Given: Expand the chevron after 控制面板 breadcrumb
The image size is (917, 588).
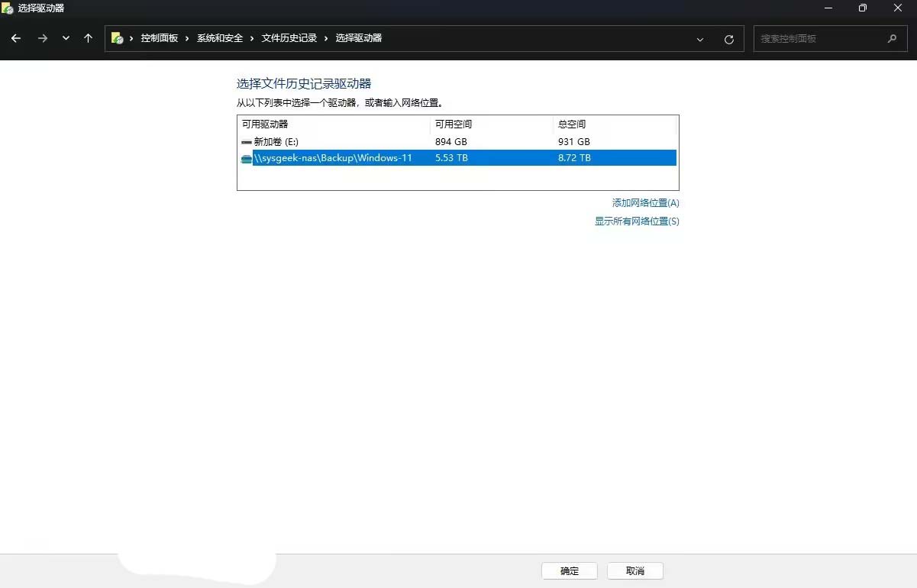Looking at the screenshot, I should [187, 38].
